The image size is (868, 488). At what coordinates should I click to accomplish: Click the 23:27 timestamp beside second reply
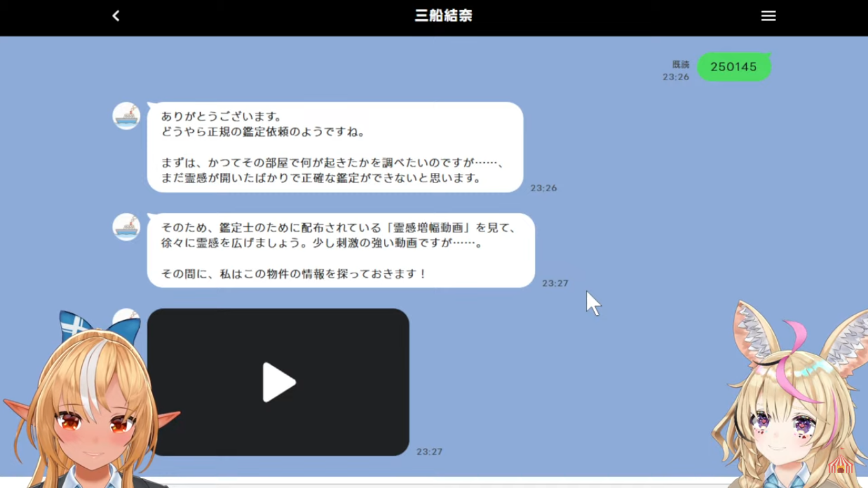[x=555, y=283]
